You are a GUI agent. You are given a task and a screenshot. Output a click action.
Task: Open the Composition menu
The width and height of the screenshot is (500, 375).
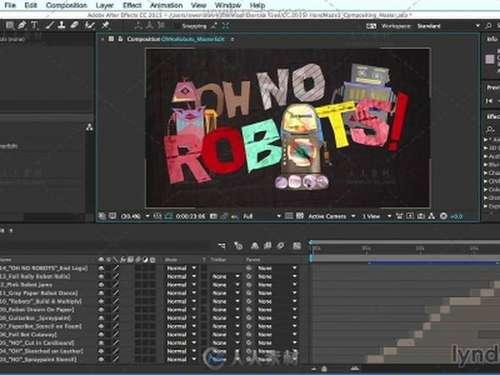click(x=66, y=5)
